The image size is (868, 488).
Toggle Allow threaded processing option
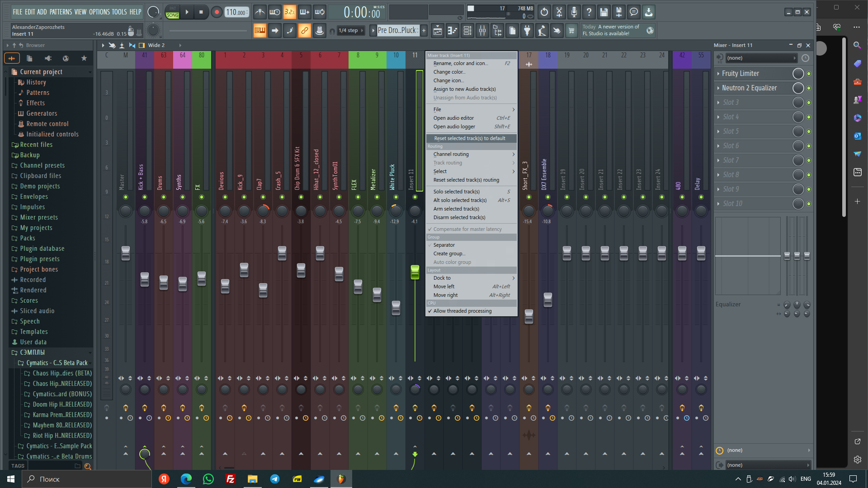pyautogui.click(x=462, y=311)
